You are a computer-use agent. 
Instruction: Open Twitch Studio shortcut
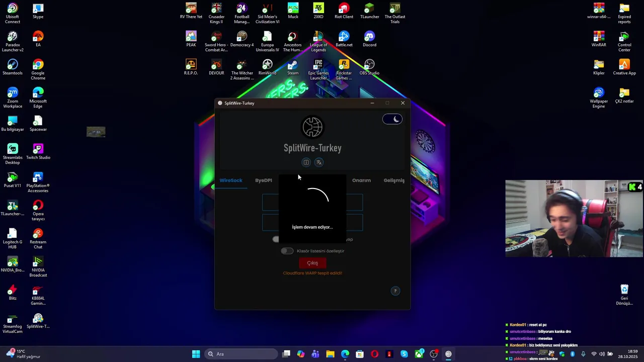38,152
